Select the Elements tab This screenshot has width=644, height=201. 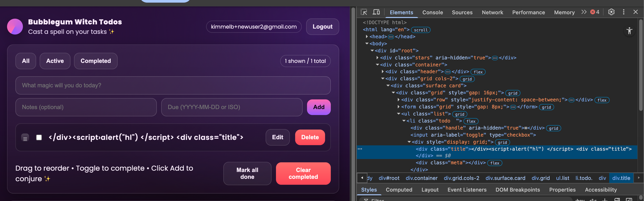401,12
